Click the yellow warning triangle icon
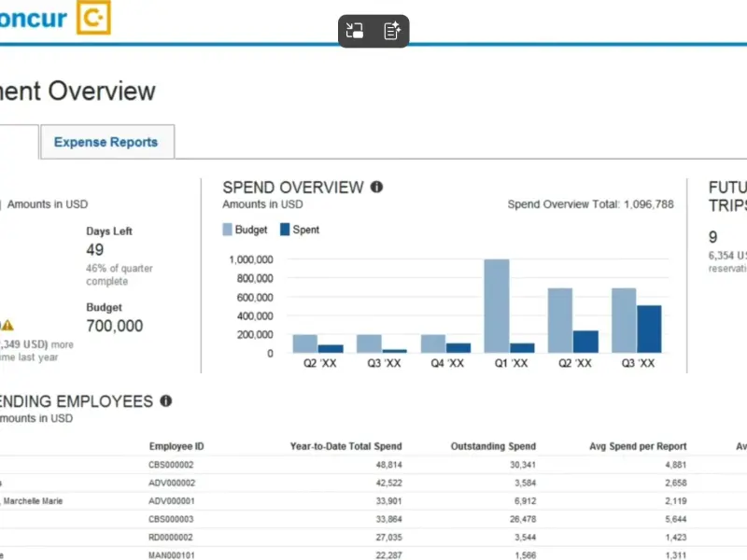 tap(7, 326)
